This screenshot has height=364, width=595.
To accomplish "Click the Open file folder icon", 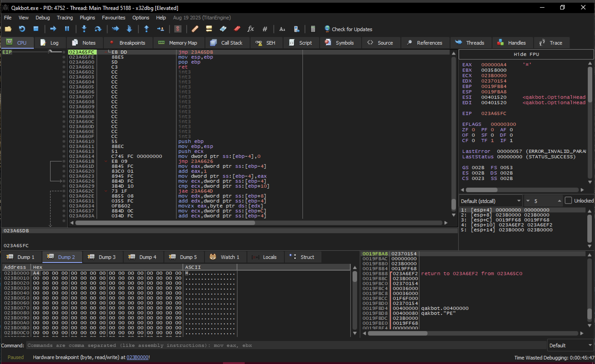I will point(8,29).
